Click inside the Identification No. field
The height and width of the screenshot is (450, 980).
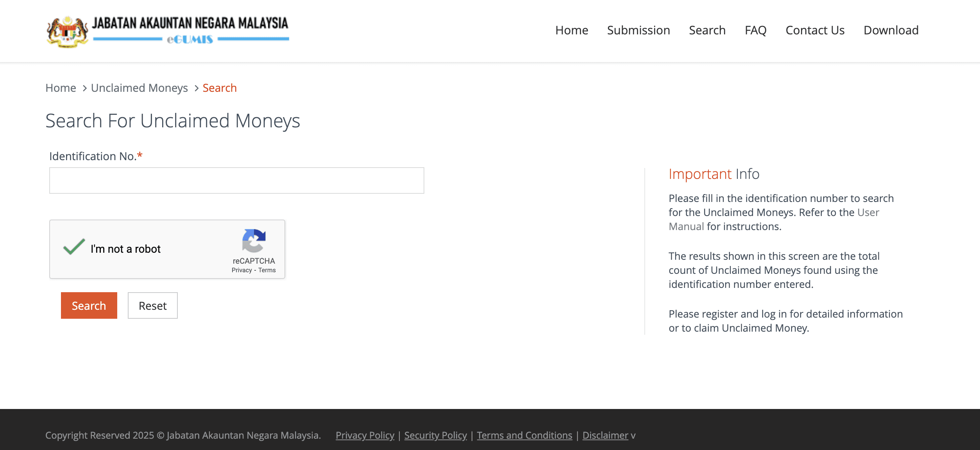(x=236, y=180)
